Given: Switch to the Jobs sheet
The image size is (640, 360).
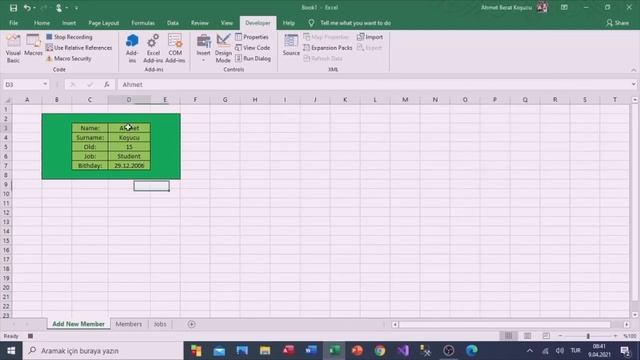Looking at the screenshot, I should (160, 324).
